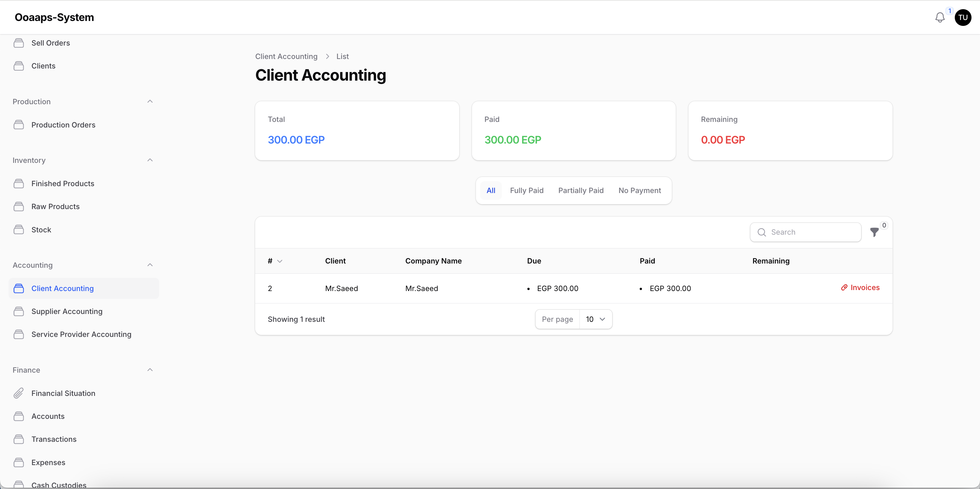Image resolution: width=980 pixels, height=489 pixels.
Task: Click the Financial Situation paperclip icon
Action: pos(19,393)
